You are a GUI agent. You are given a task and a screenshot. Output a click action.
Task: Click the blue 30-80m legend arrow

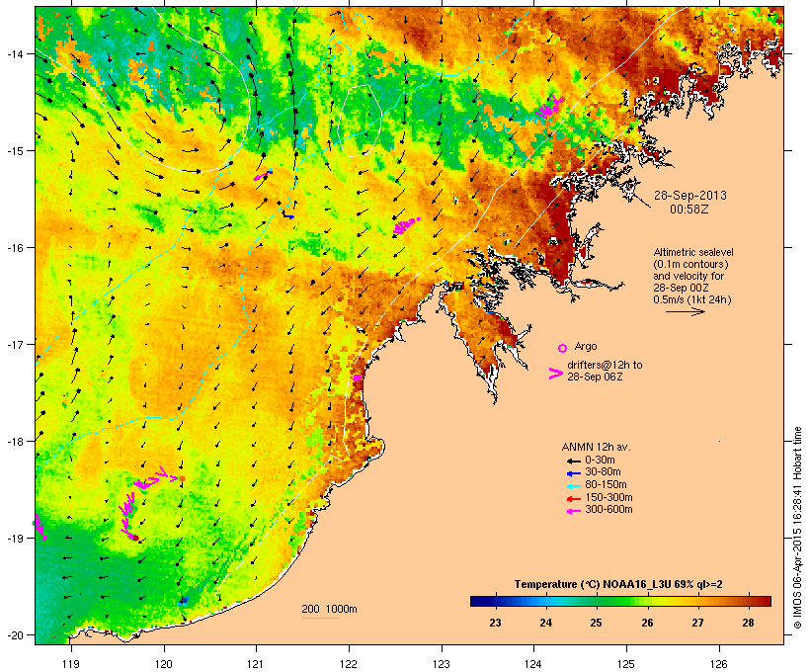(x=573, y=473)
